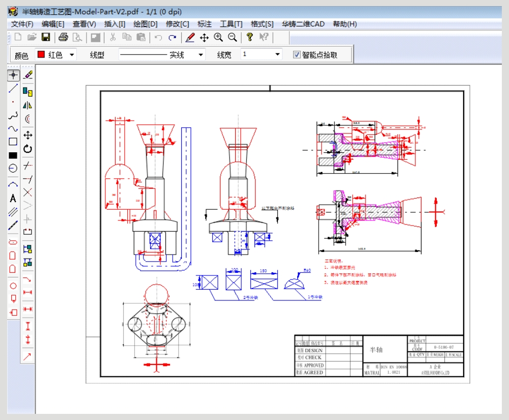Open the 插入[I] menu

click(115, 24)
